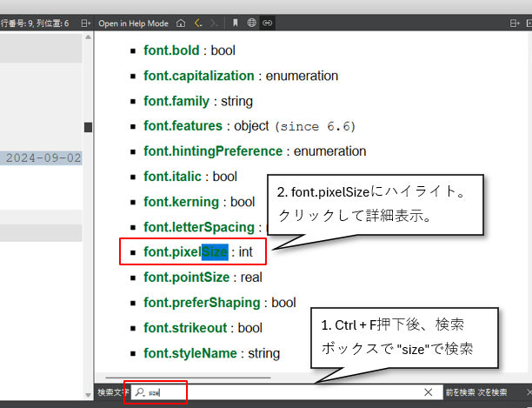
Task: Go back with the yellow back arrow
Action: pos(197,23)
